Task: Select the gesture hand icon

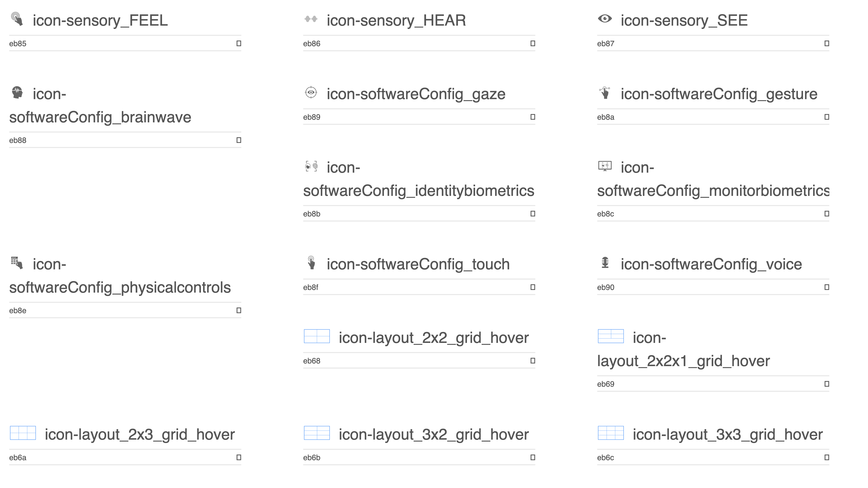Action: tap(605, 93)
